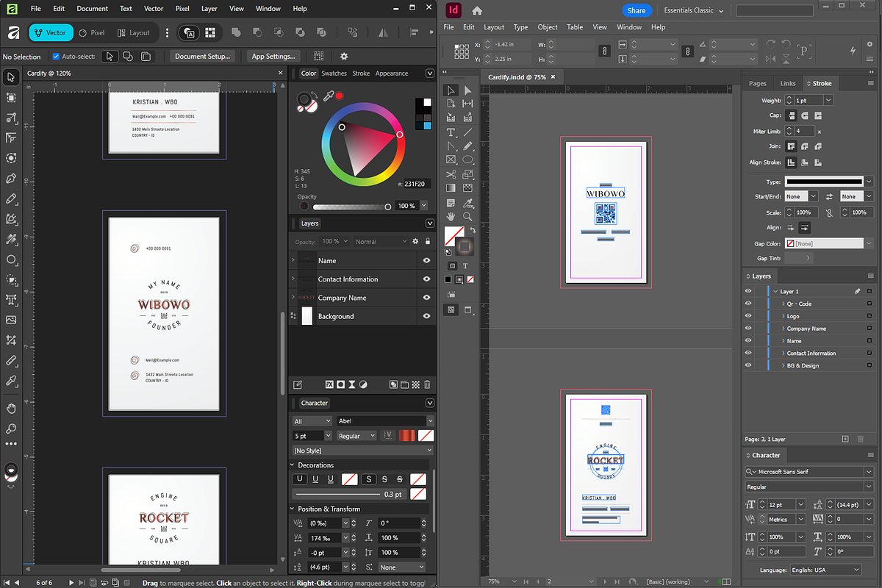
Task: Click the App Settings... button
Action: click(x=273, y=56)
